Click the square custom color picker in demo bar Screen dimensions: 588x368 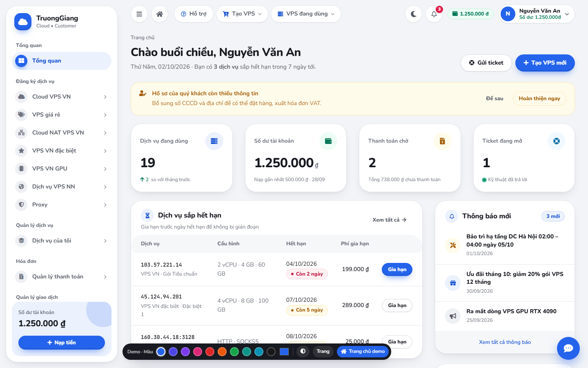click(x=284, y=352)
